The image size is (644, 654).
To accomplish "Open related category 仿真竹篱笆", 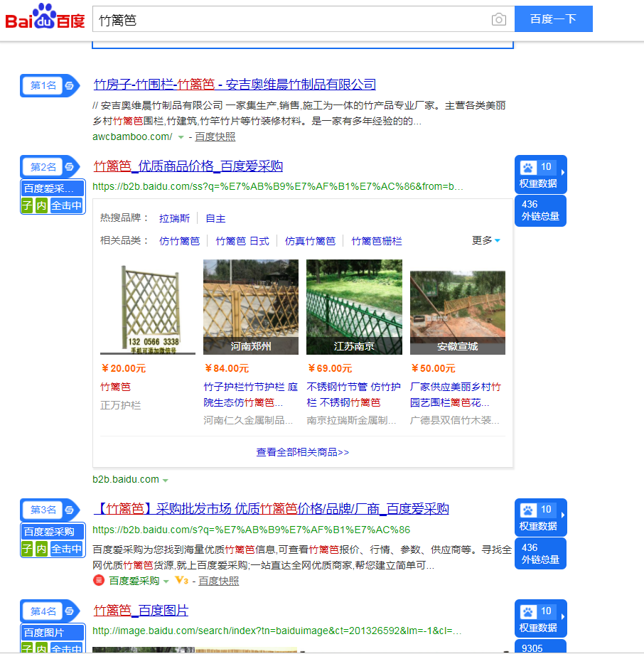I will pos(310,241).
